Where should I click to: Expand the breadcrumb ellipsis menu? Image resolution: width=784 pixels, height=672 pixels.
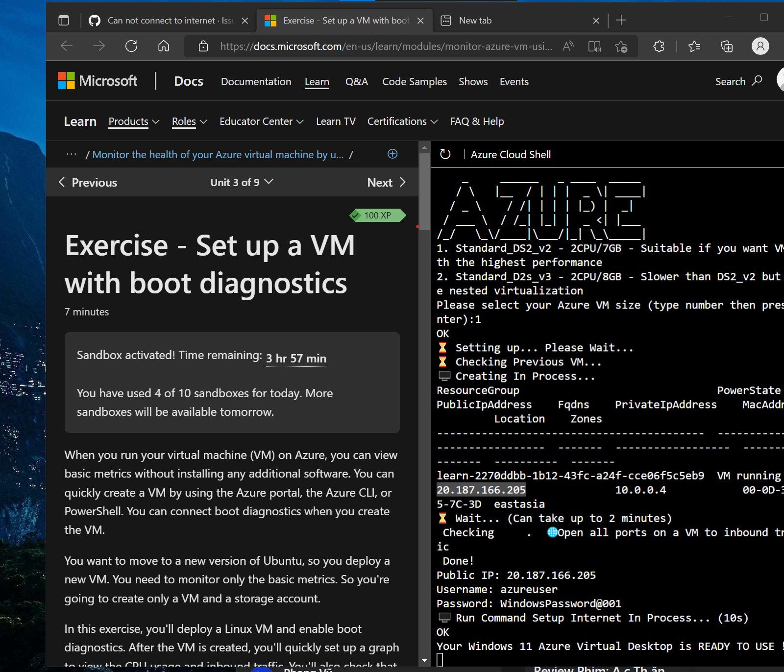[72, 154]
